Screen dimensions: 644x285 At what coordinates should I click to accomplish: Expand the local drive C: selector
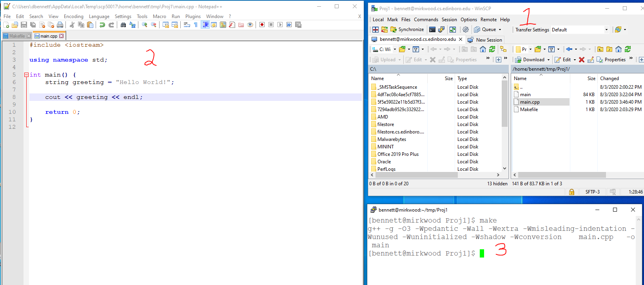[394, 49]
